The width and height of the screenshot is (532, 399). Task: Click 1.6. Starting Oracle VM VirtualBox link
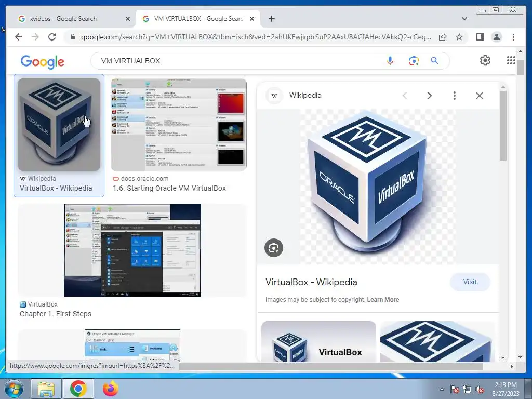coord(169,188)
